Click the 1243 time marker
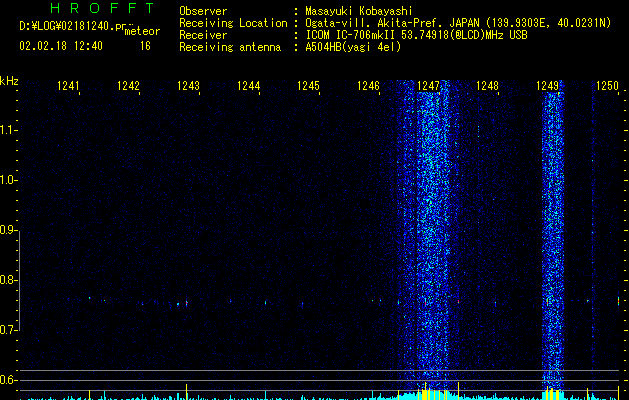Screen dimensions: 629x400 point(188,85)
